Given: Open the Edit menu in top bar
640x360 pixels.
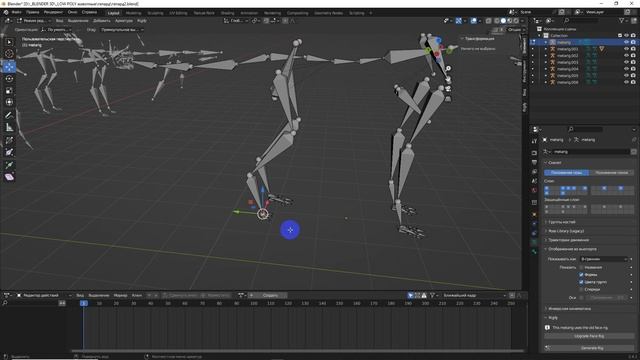Looking at the screenshot, I should (x=33, y=12).
